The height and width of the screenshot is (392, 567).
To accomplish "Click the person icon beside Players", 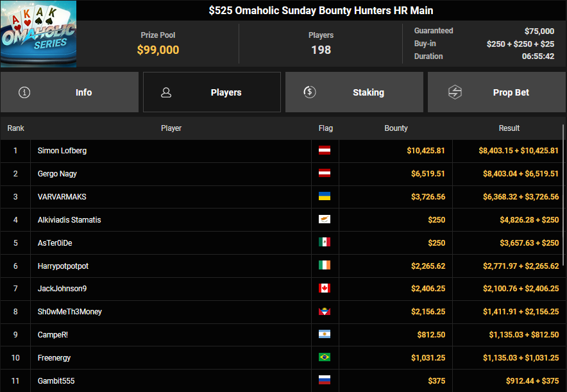I will pos(166,92).
